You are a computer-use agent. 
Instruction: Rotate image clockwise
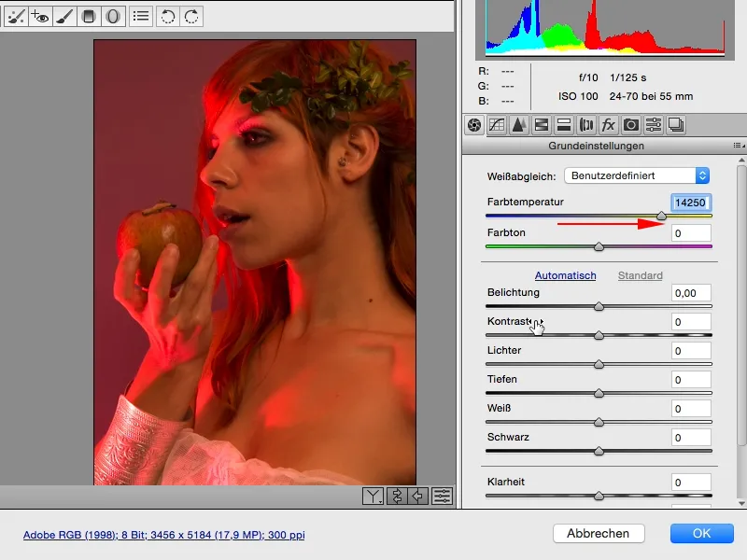(191, 17)
